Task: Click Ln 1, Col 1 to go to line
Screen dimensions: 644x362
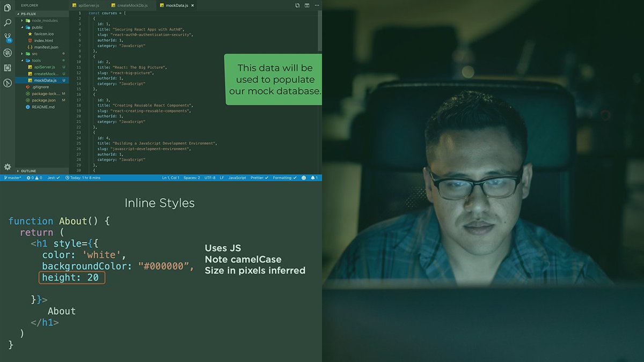Action: pyautogui.click(x=170, y=177)
